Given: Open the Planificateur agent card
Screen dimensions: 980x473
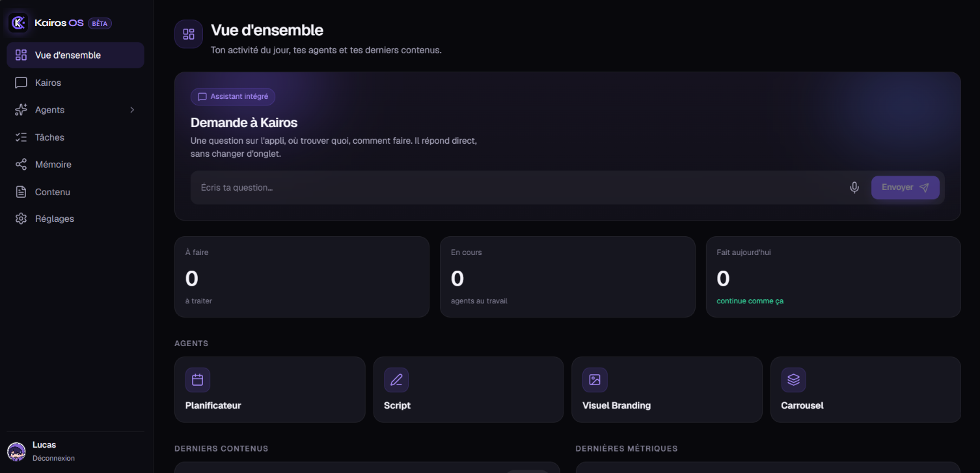Looking at the screenshot, I should [270, 390].
